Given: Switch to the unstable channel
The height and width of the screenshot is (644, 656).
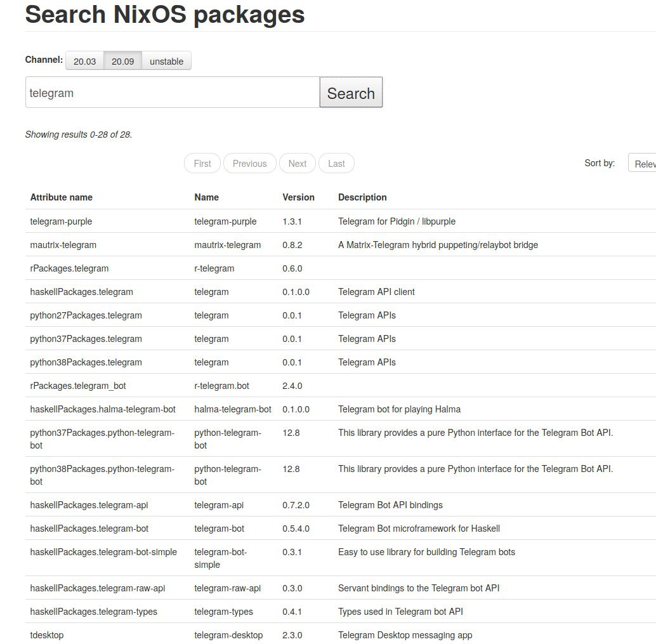Looking at the screenshot, I should [166, 61].
